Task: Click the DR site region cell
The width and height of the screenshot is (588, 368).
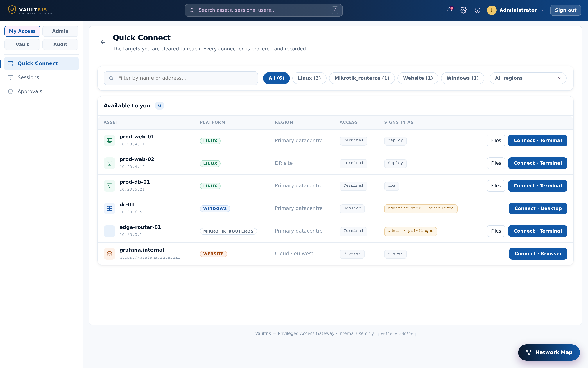Action: (284, 163)
